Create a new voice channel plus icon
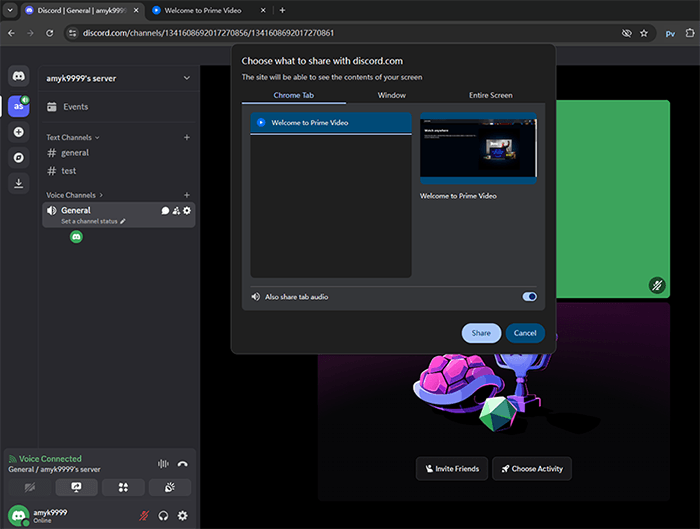The width and height of the screenshot is (700, 529). [x=187, y=195]
